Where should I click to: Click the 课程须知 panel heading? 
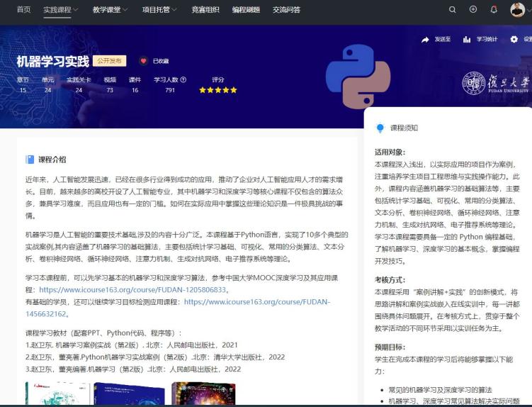[404, 128]
